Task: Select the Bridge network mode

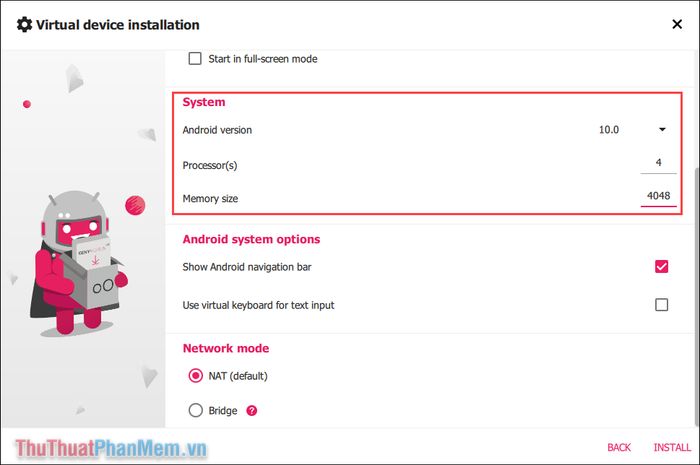Action: point(196,410)
